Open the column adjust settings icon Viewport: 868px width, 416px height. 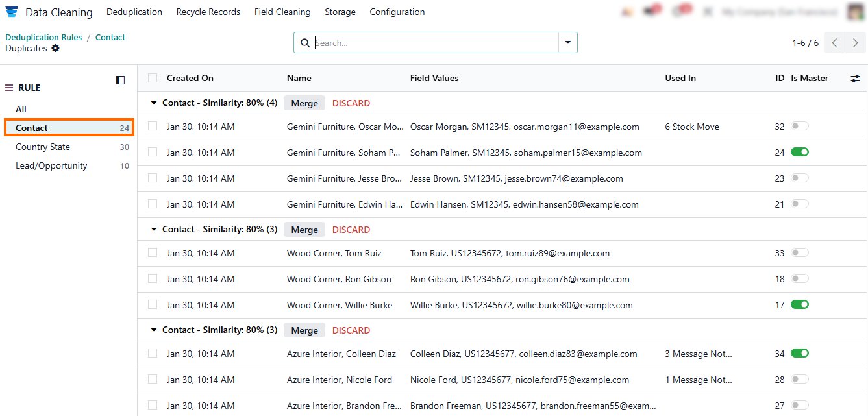click(855, 79)
